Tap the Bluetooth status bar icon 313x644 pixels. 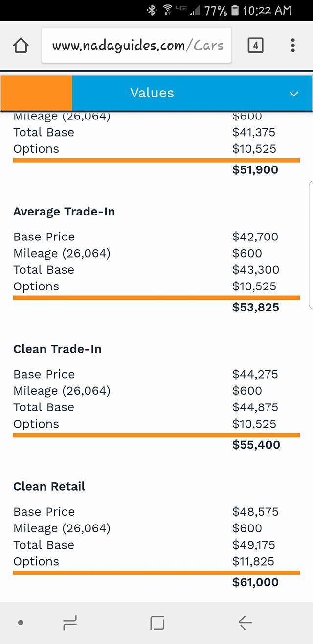coord(152,10)
